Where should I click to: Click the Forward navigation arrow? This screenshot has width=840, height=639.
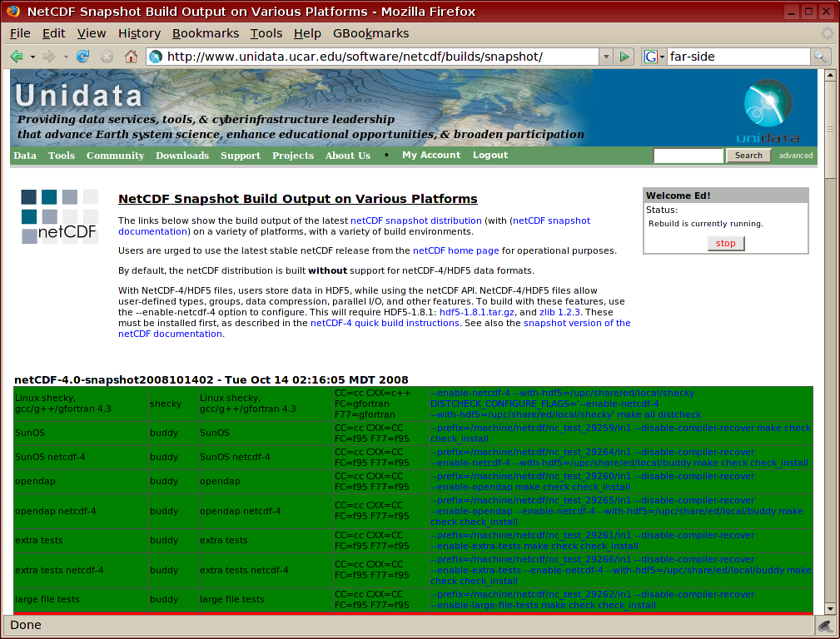pos(49,57)
